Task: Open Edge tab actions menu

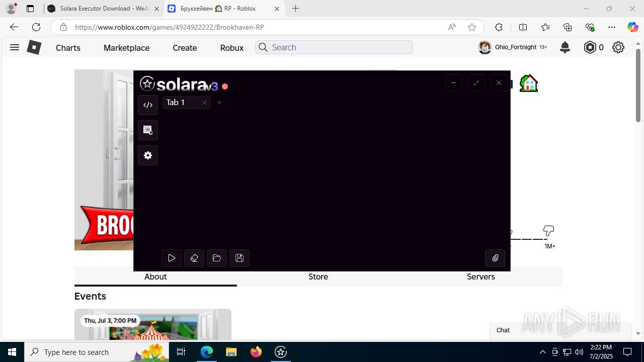Action: pyautogui.click(x=30, y=9)
